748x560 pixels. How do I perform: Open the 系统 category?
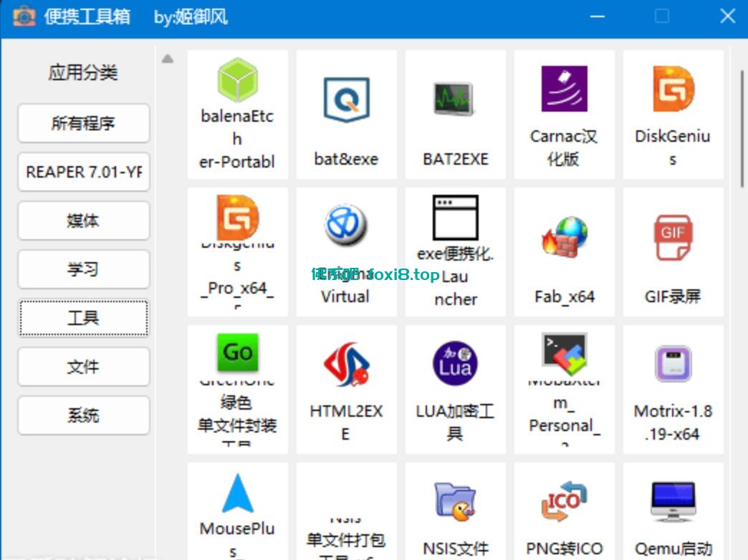tap(83, 415)
